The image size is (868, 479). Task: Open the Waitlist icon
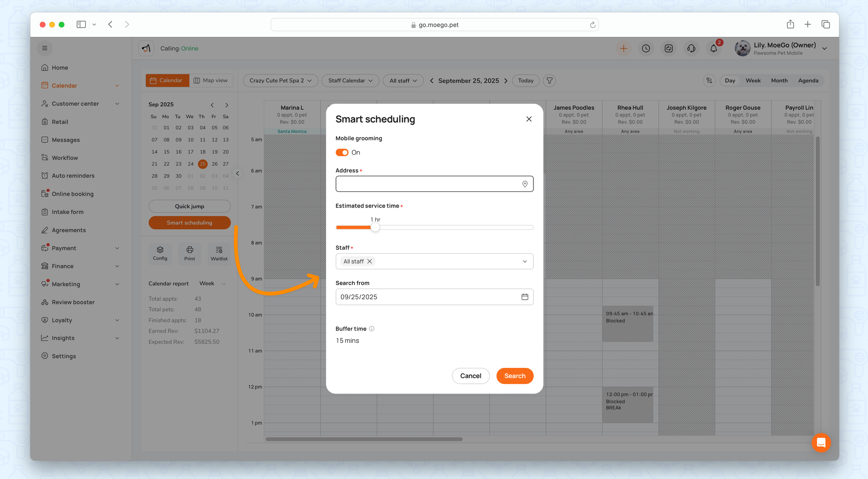219,253
